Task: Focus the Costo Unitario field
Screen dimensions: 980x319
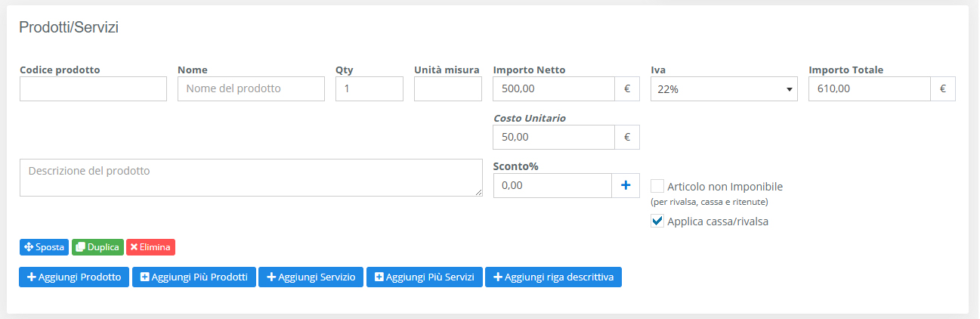Action: (x=553, y=138)
